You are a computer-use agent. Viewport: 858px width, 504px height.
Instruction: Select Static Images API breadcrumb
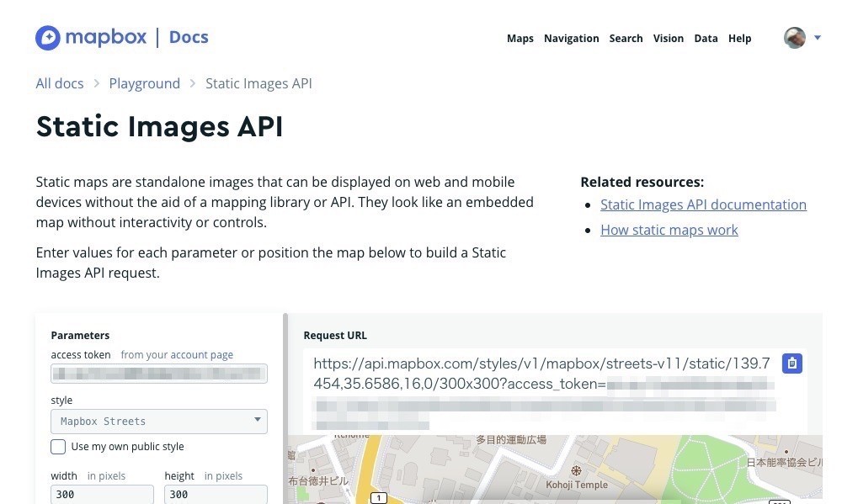pyautogui.click(x=258, y=83)
